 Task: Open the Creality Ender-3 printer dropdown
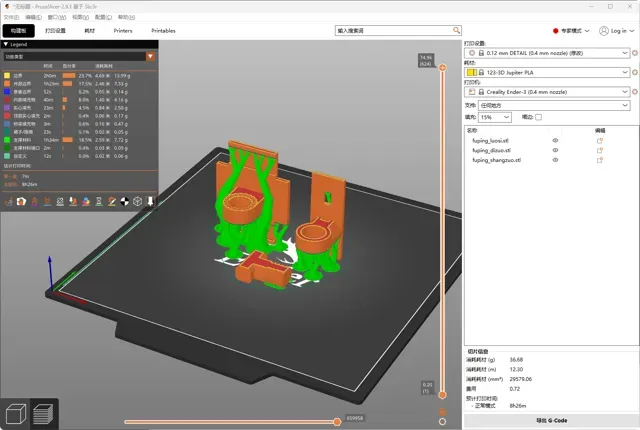click(547, 92)
